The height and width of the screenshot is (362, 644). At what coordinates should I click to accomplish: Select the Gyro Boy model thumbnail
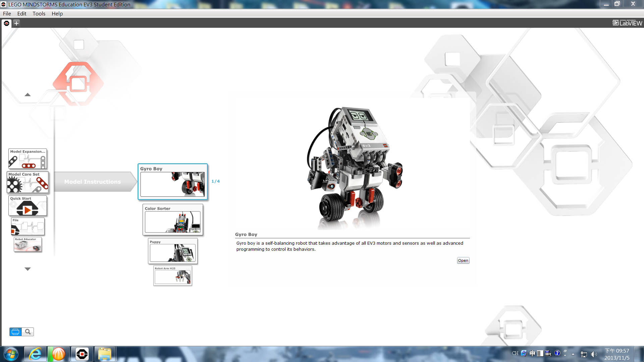coord(173,182)
